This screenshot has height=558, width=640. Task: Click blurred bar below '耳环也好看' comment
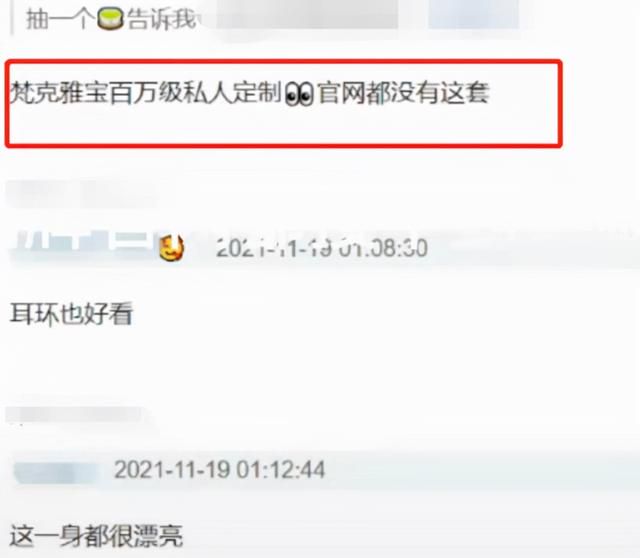pos(74,415)
